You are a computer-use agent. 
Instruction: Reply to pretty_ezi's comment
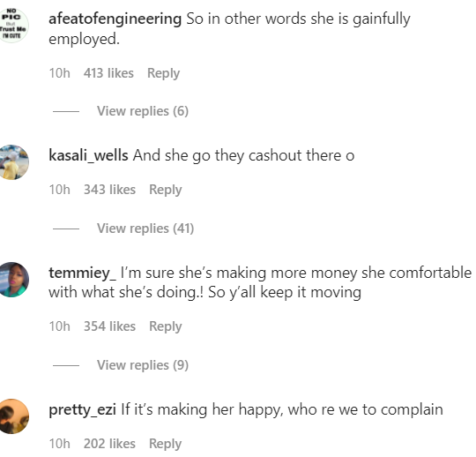(166, 444)
